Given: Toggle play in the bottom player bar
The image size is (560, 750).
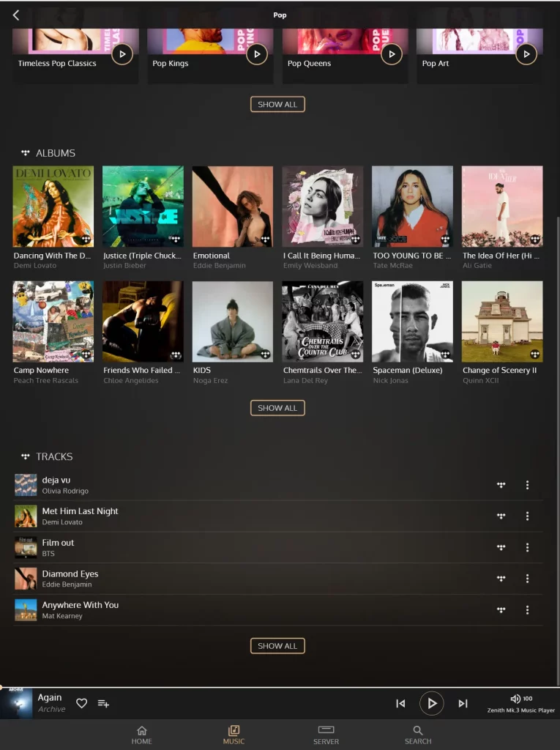Looking at the screenshot, I should 431,703.
